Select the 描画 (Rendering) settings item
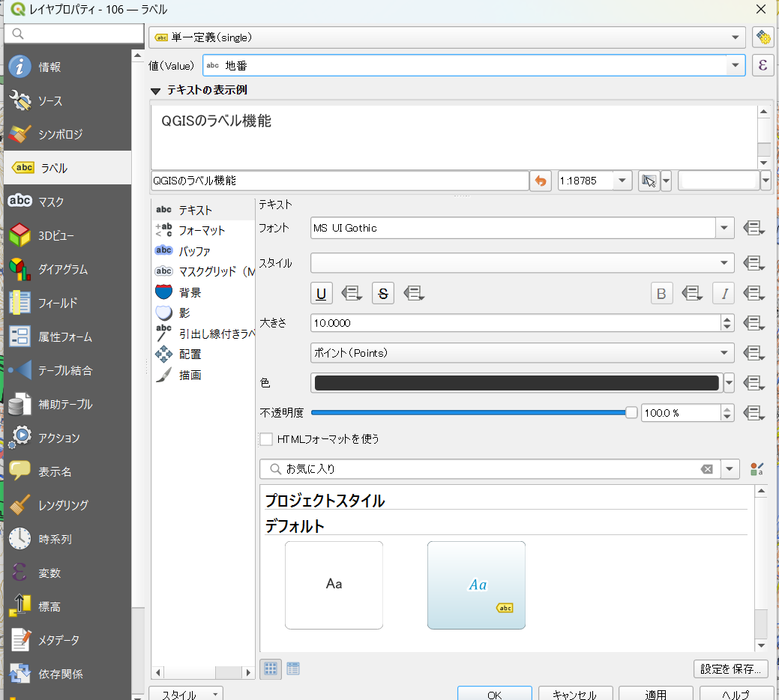 (202, 375)
